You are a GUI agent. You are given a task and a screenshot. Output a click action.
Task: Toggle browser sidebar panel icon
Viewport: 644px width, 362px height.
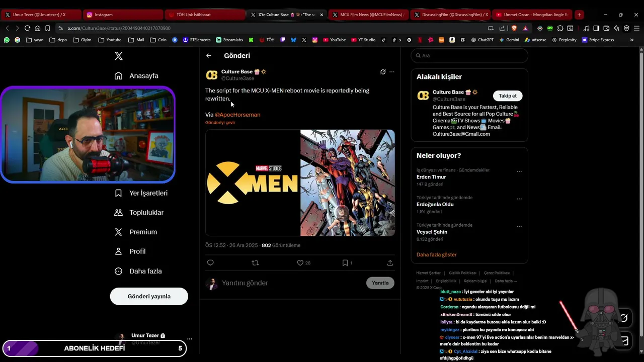pyautogui.click(x=596, y=28)
